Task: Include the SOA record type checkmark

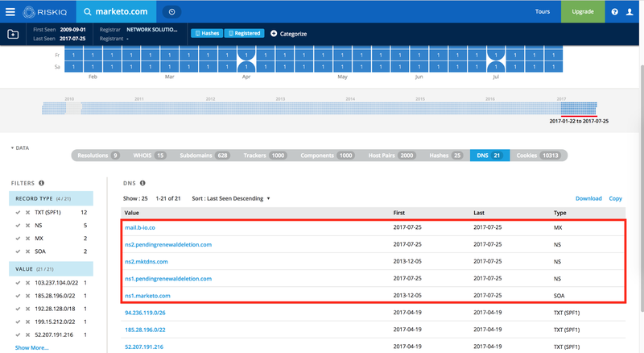Action: (x=18, y=251)
